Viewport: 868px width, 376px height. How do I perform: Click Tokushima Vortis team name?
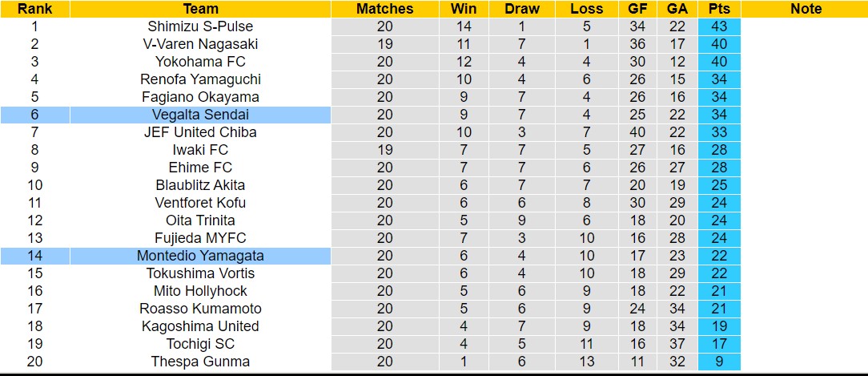click(200, 273)
